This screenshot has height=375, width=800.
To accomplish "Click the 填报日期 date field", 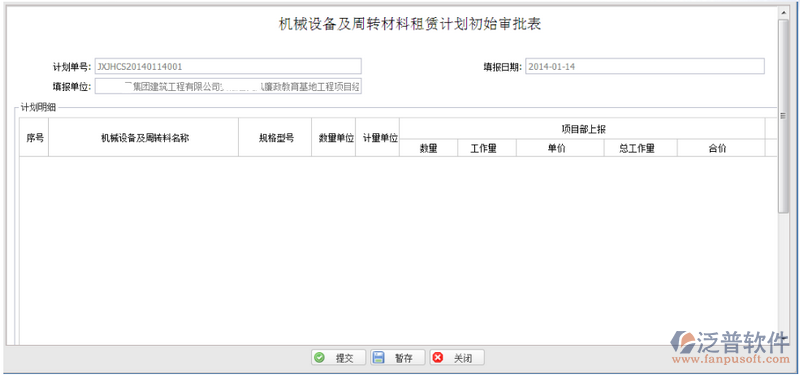I will (645, 66).
